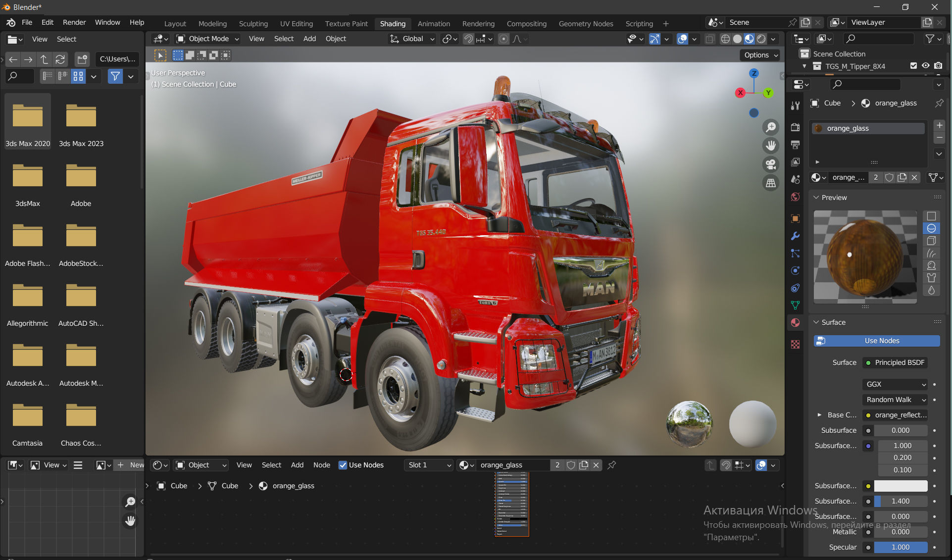Switch to the UV Editing workspace tab
Screen dimensions: 952x560
click(x=297, y=24)
